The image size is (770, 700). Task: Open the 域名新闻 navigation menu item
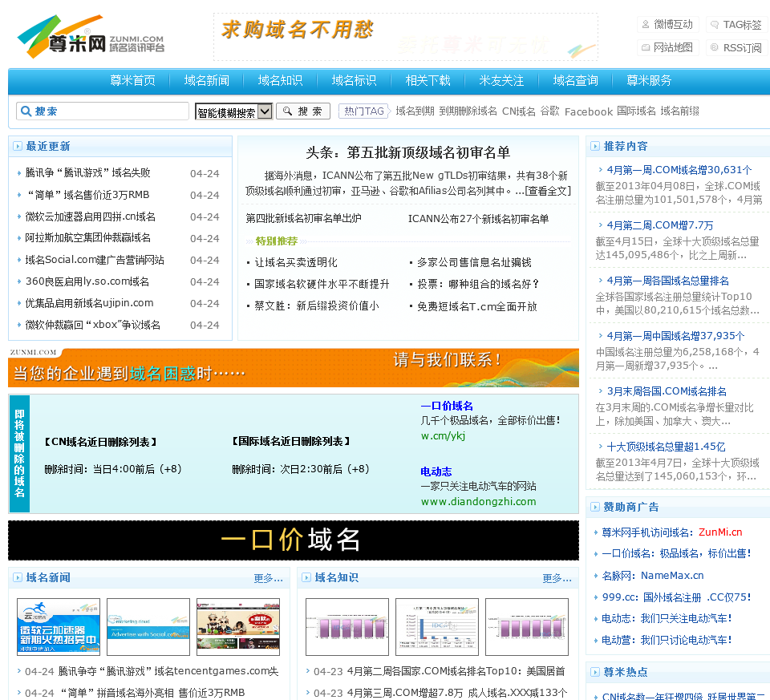(206, 81)
